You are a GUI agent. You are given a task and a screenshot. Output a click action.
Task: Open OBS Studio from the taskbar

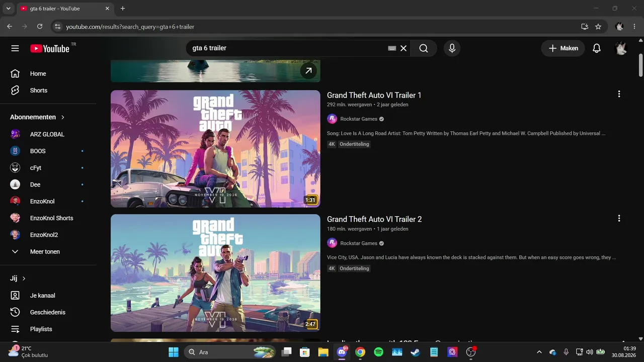471,352
